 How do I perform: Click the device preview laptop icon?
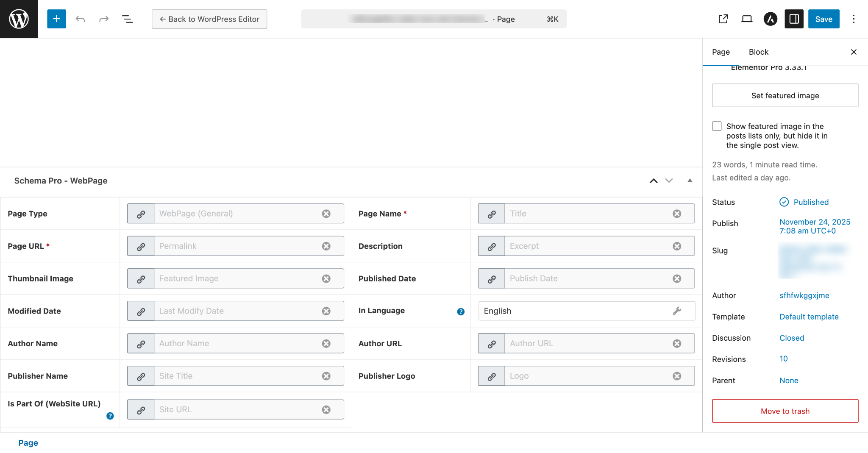coord(747,19)
